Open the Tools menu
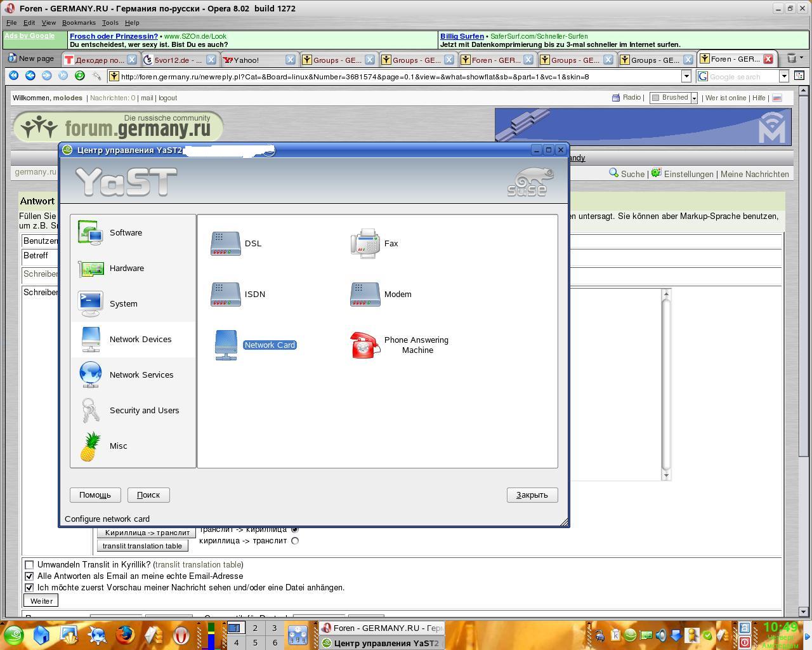This screenshot has height=650, width=812. [x=110, y=22]
